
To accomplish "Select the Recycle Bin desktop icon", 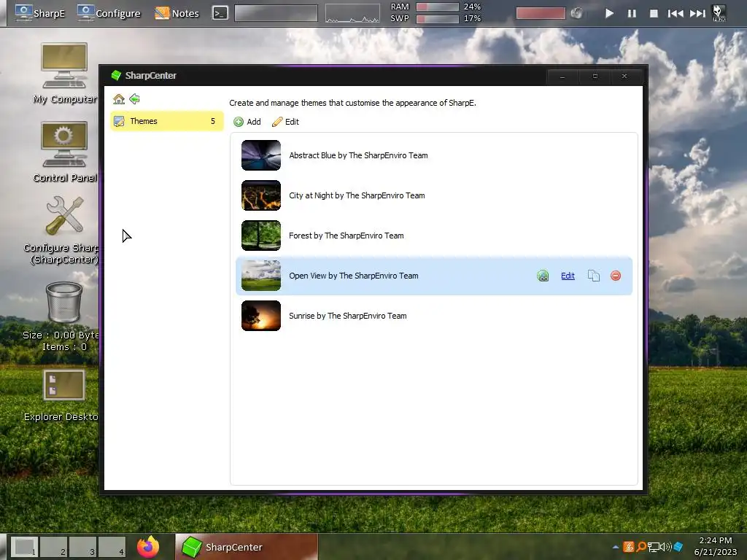I will [x=63, y=316].
